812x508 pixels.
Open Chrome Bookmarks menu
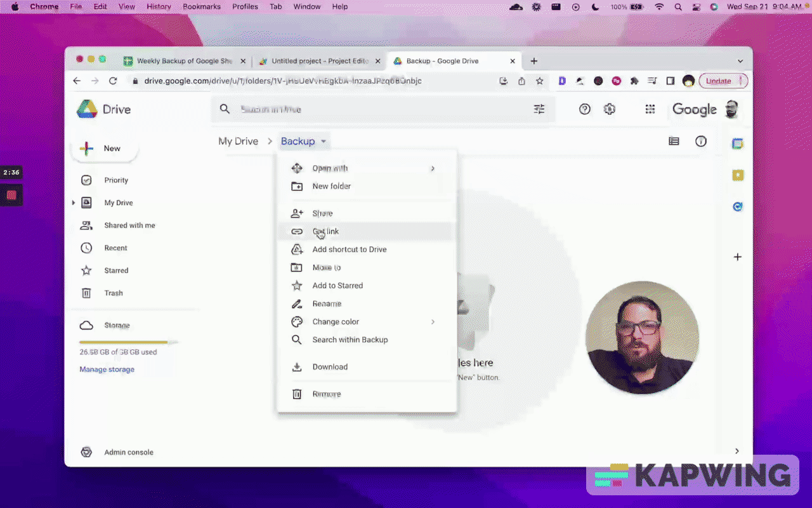(x=202, y=7)
